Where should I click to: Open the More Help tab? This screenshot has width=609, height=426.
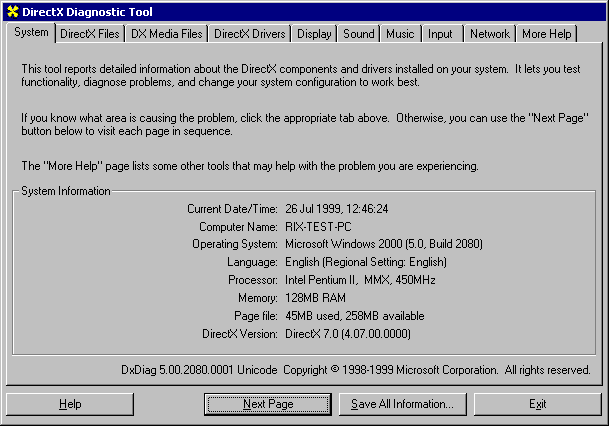coord(546,34)
